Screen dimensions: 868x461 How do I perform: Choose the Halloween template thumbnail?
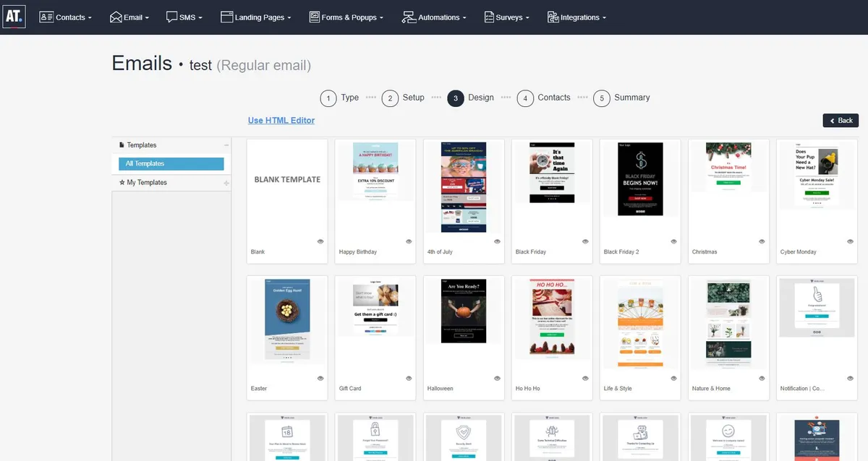[464, 311]
